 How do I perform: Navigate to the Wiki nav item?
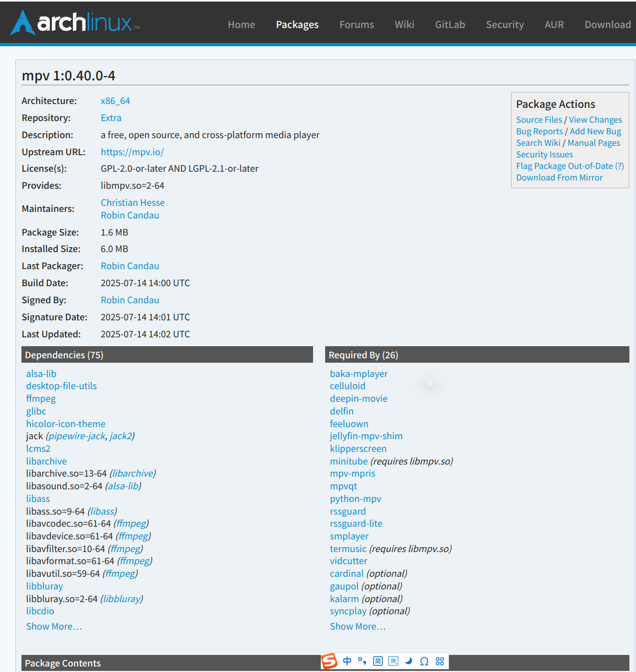[x=404, y=25]
